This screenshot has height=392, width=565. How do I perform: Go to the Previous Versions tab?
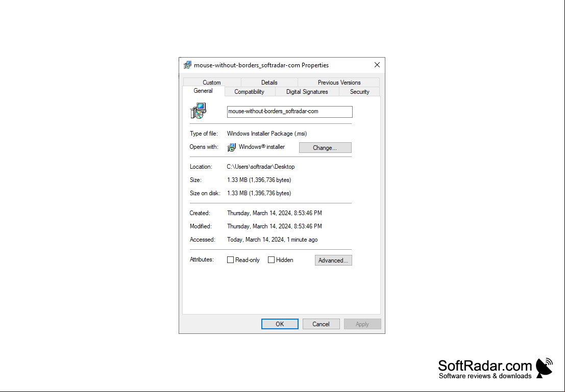(x=339, y=83)
